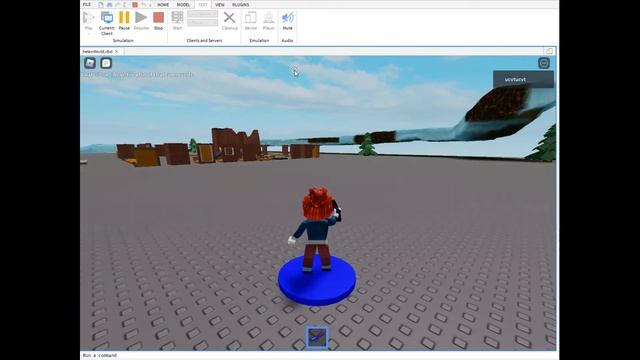This screenshot has width=640, height=360.
Task: Mute the audio
Action: pyautogui.click(x=287, y=20)
